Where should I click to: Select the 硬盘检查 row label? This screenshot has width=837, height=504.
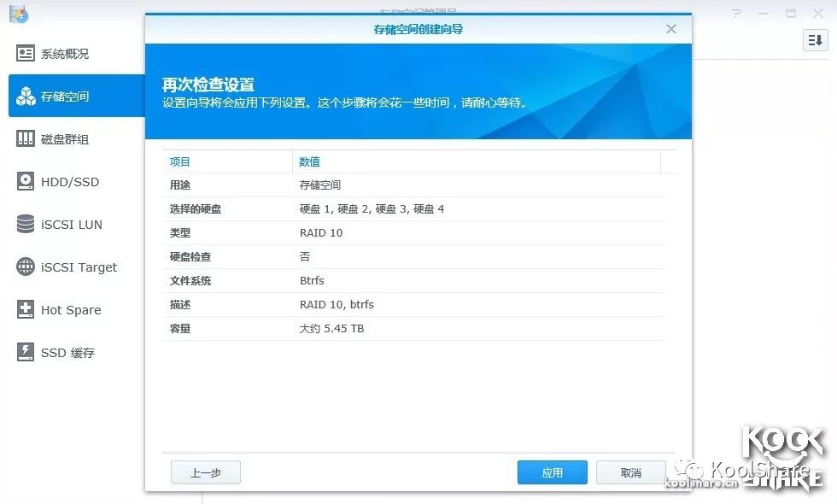(x=190, y=257)
